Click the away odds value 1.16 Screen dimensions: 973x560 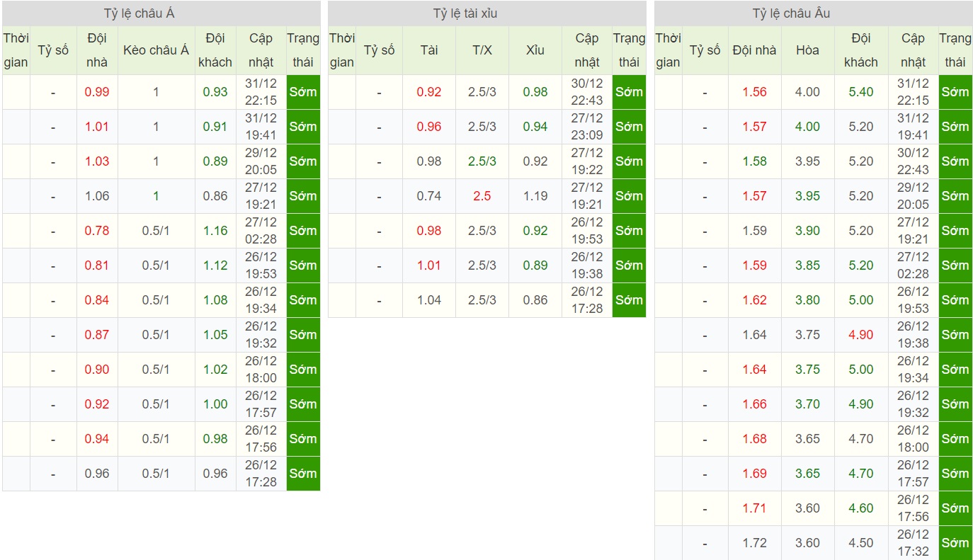[x=215, y=231]
